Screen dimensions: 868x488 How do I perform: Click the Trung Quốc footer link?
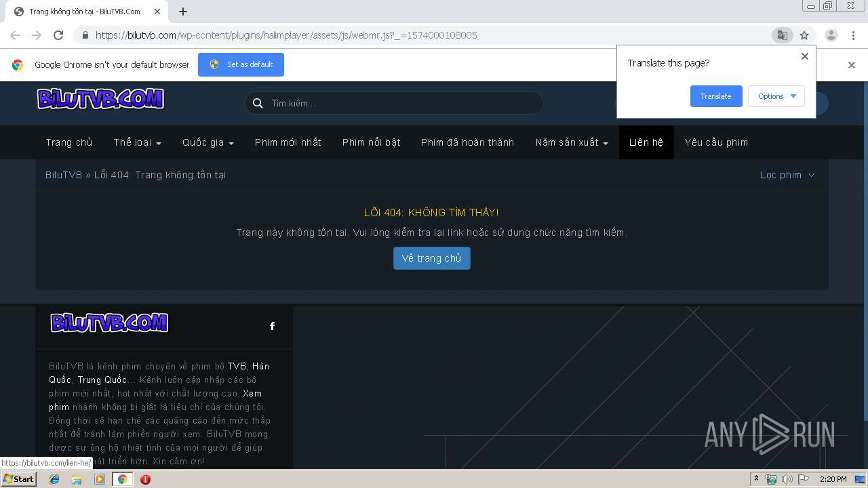(x=102, y=380)
